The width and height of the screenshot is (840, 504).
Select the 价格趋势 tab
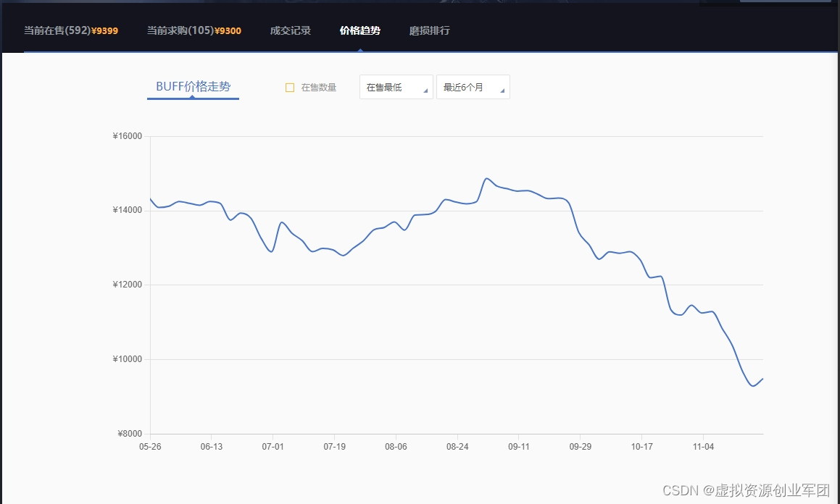coord(360,30)
